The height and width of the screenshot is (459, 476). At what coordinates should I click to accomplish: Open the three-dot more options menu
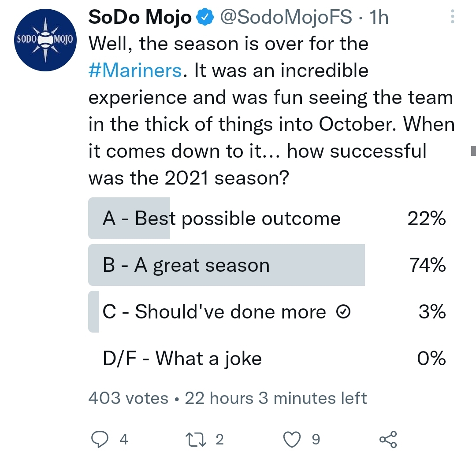point(452,17)
